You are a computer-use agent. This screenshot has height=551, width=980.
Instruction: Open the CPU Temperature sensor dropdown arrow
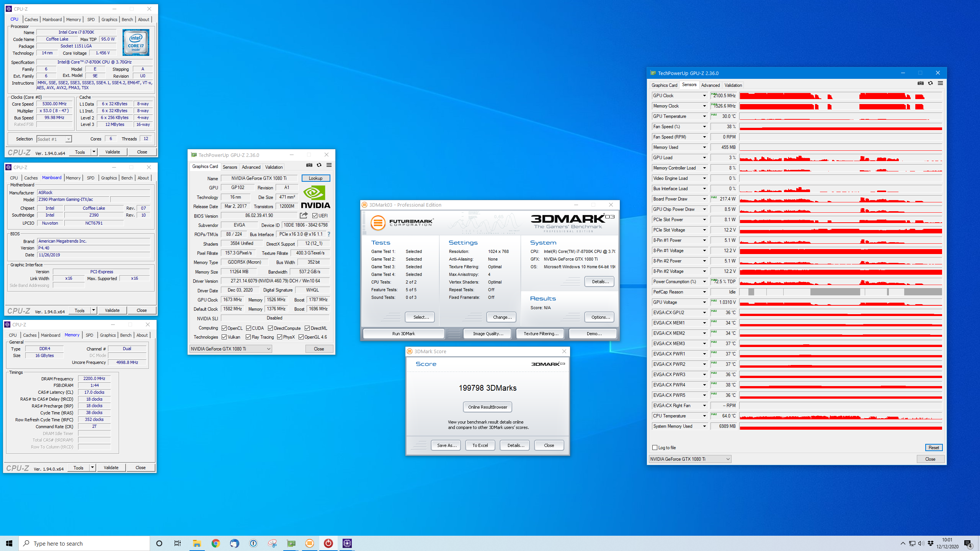tap(704, 416)
